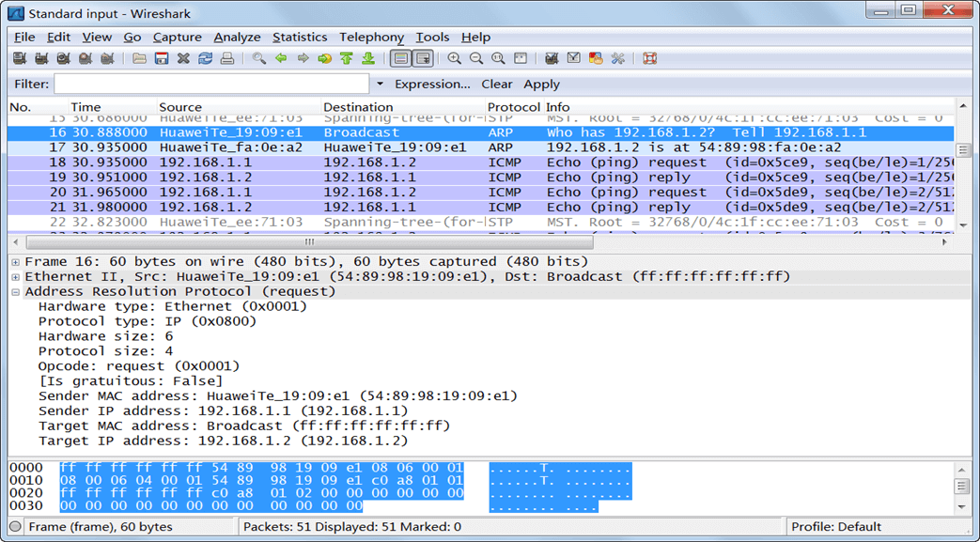Open a capture file folder icon

click(139, 59)
